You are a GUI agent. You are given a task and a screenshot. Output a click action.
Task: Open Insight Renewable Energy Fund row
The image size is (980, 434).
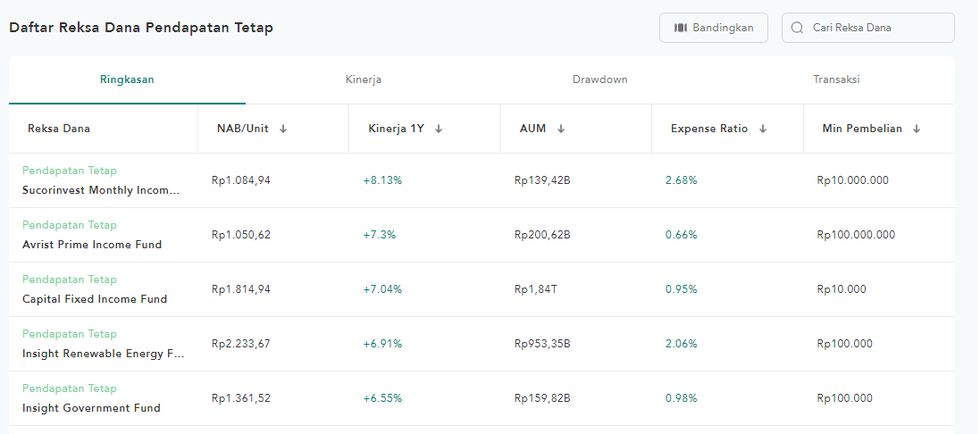[x=104, y=354]
